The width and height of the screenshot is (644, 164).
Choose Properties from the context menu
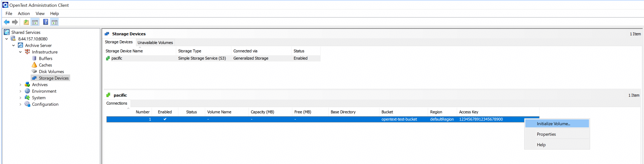click(x=557, y=134)
